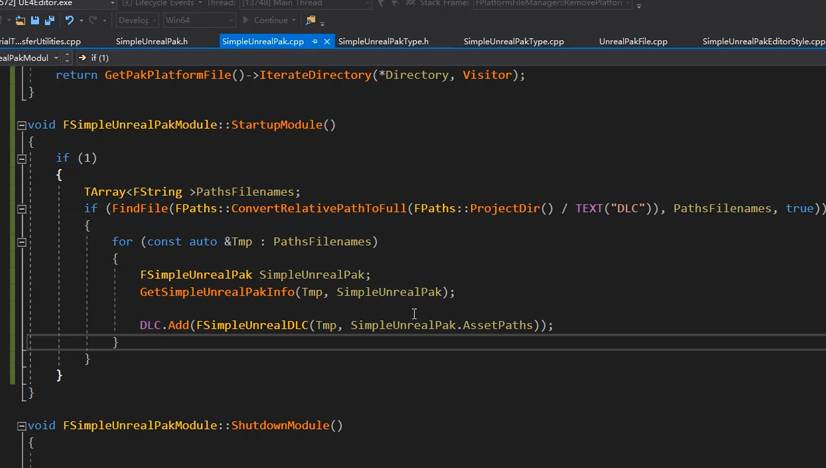This screenshot has height=468, width=826.
Task: Click the Open File folder icon
Action: click(x=21, y=21)
